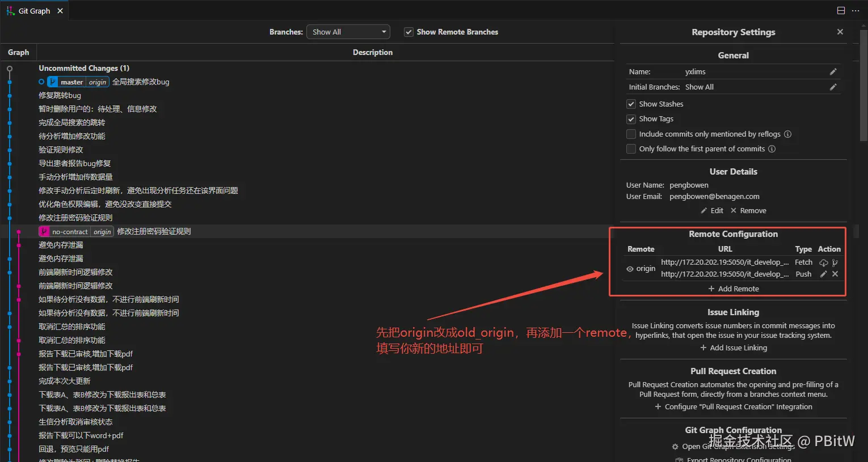
Task: Select commit 回退，预览只能用pdf
Action: 74,449
